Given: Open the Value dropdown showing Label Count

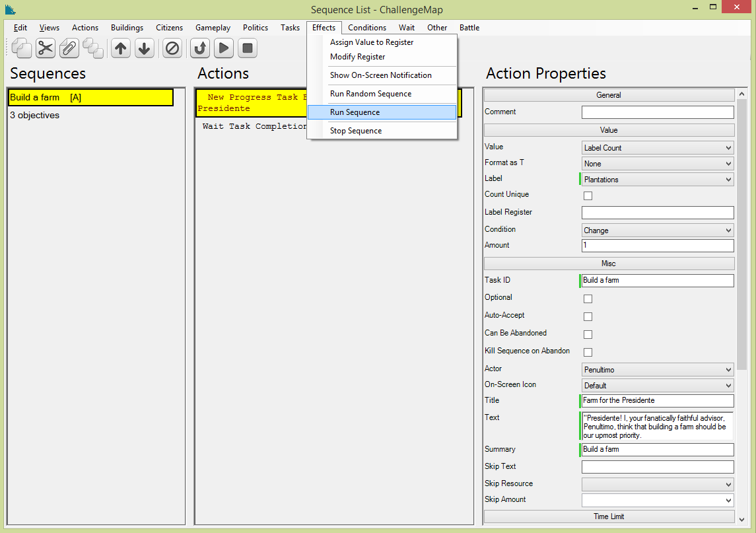Looking at the screenshot, I should pos(658,148).
